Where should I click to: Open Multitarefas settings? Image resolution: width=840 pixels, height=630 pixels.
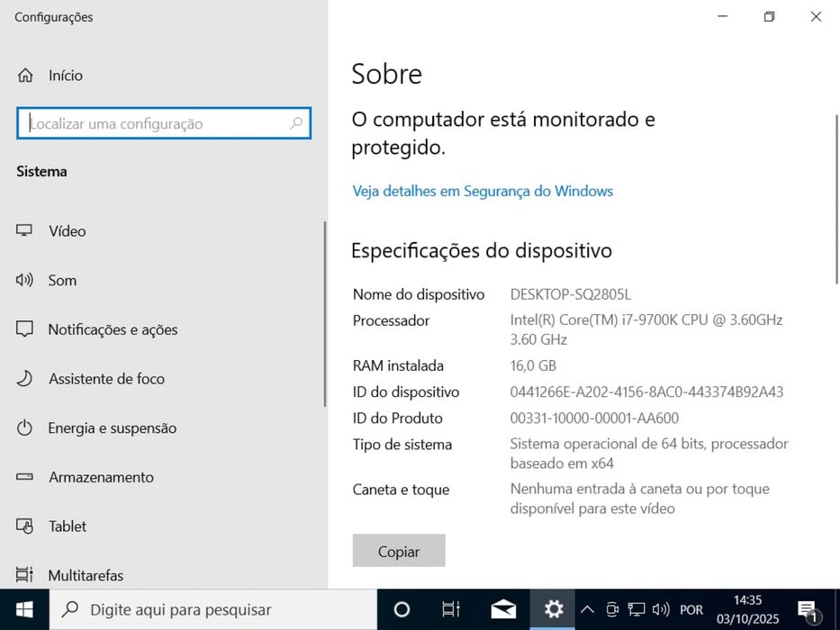[x=163, y=575]
